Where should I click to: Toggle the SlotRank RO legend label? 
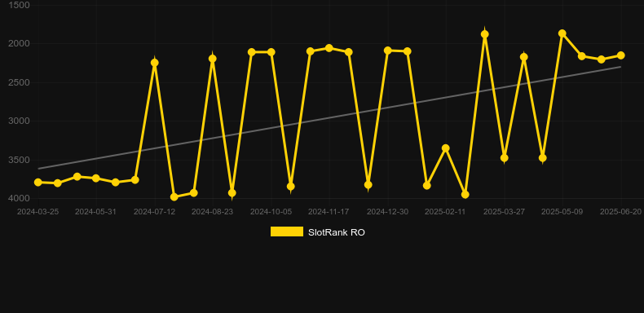coord(337,232)
